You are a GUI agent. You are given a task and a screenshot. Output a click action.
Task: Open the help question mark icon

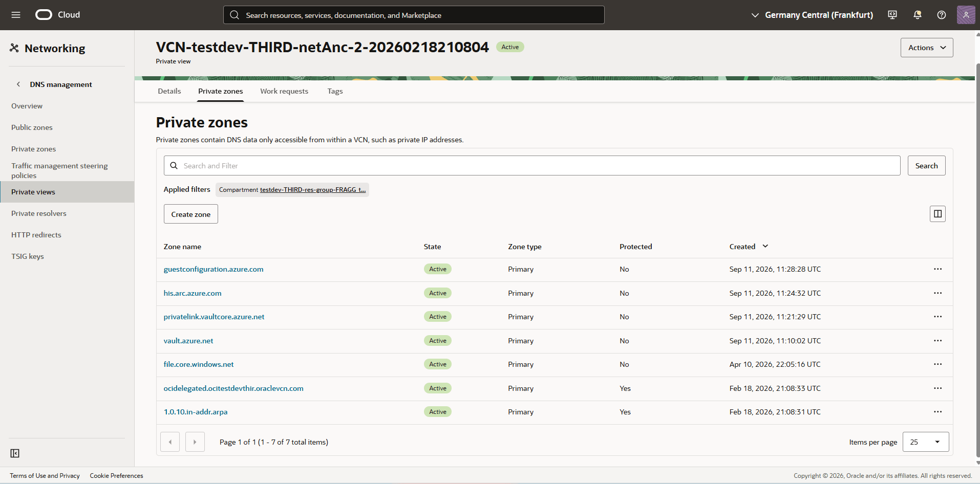pos(942,15)
